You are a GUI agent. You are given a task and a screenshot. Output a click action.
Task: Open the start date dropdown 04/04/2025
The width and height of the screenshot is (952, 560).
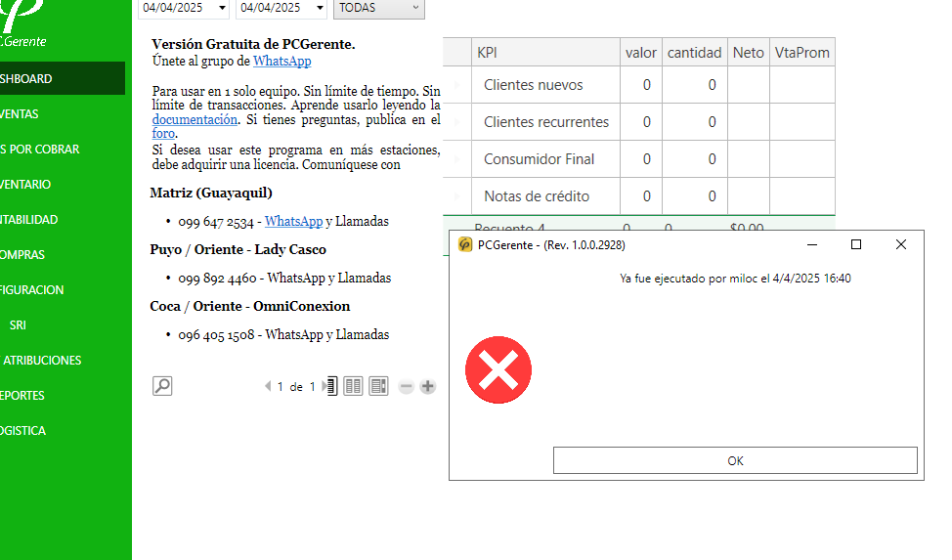[x=222, y=8]
